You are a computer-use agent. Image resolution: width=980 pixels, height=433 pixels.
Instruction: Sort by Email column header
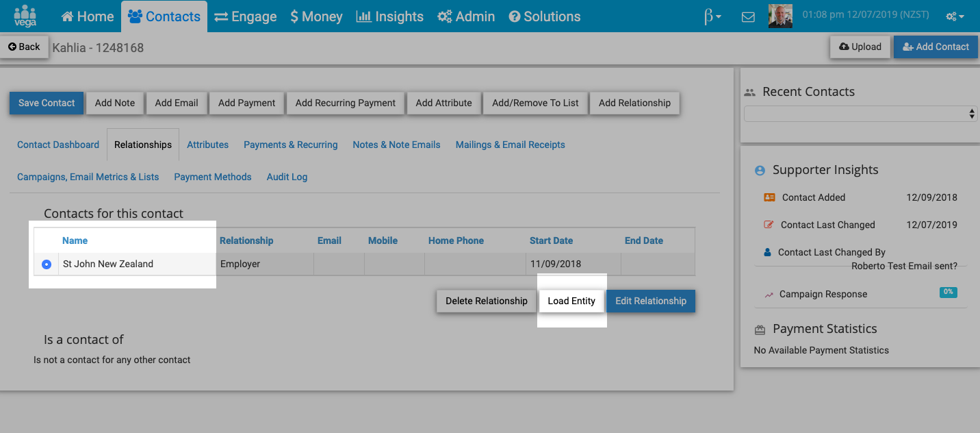coord(329,240)
